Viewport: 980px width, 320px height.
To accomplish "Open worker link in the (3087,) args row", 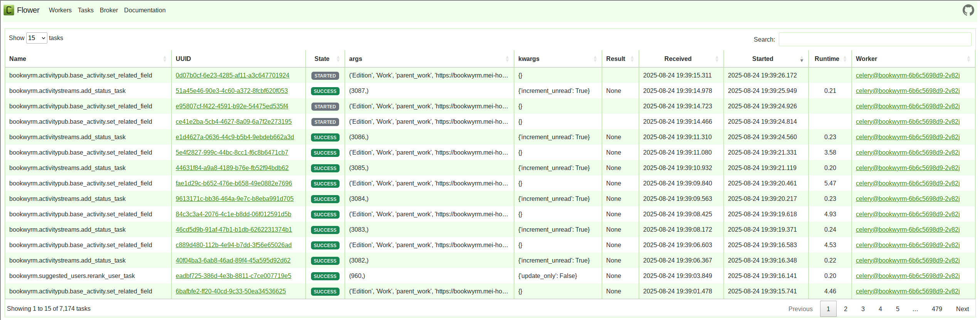I will point(908,91).
